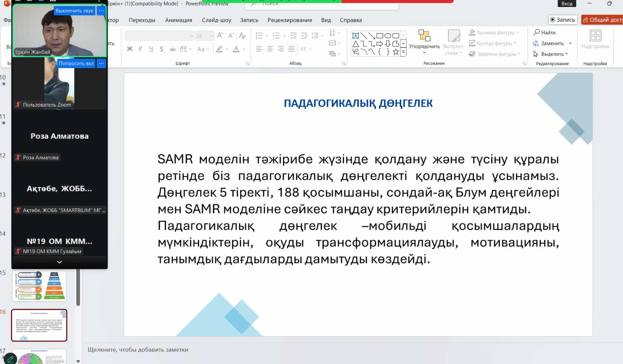
Task: Open the font size dropdown showing 28
Action: click(204, 36)
